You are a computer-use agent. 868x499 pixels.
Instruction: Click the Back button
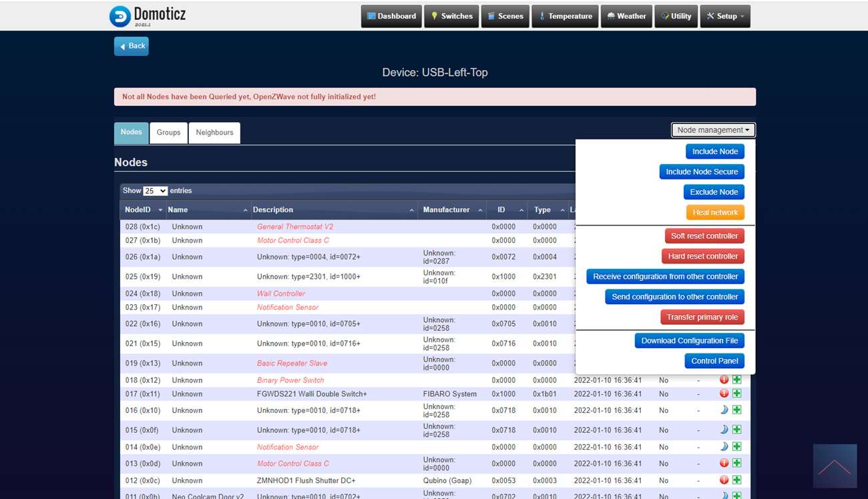(x=132, y=46)
